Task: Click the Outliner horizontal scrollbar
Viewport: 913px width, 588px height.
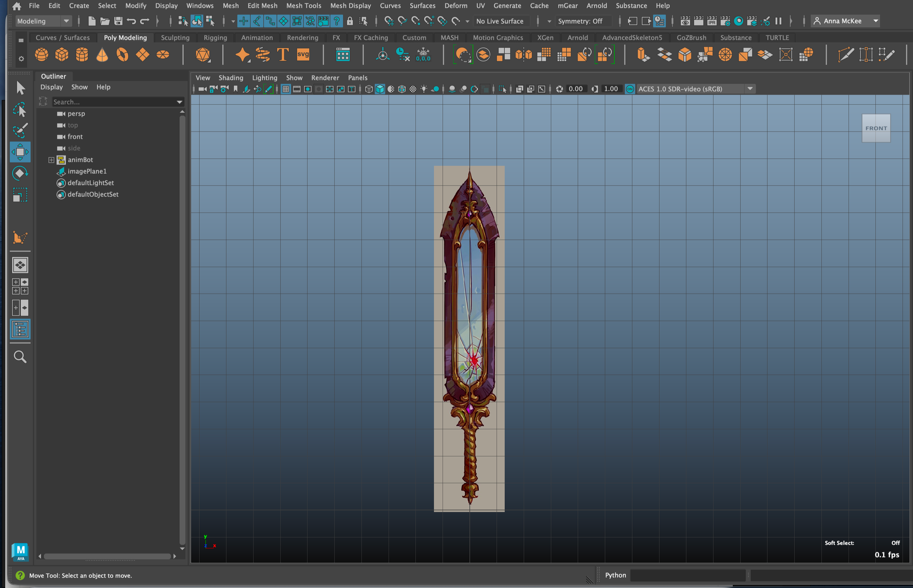Action: 107,556
